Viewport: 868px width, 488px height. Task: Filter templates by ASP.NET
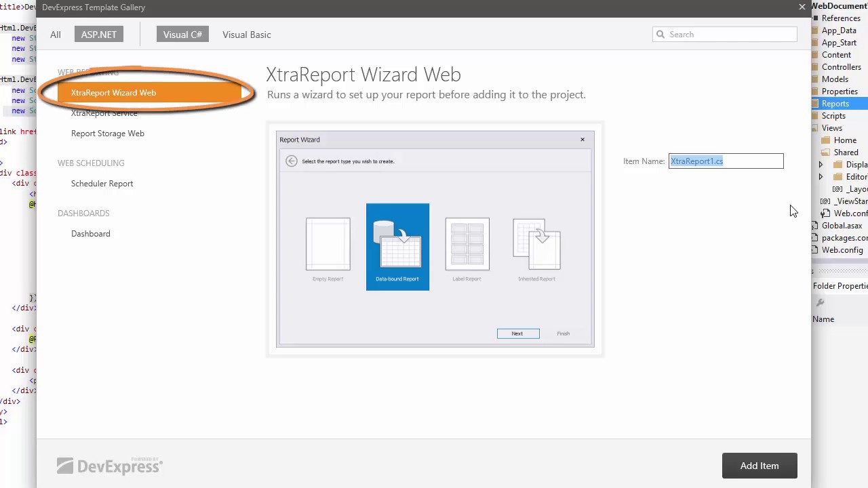point(99,35)
